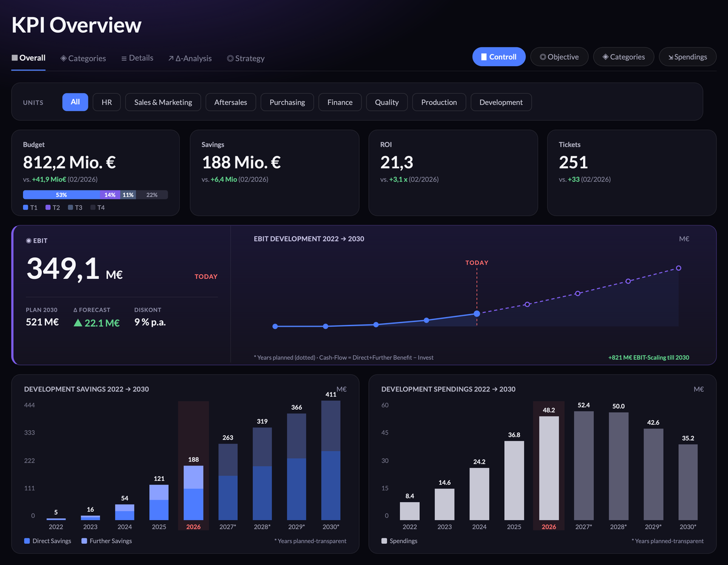Click the T4 legend swatch
Image resolution: width=728 pixels, height=565 pixels.
93,207
